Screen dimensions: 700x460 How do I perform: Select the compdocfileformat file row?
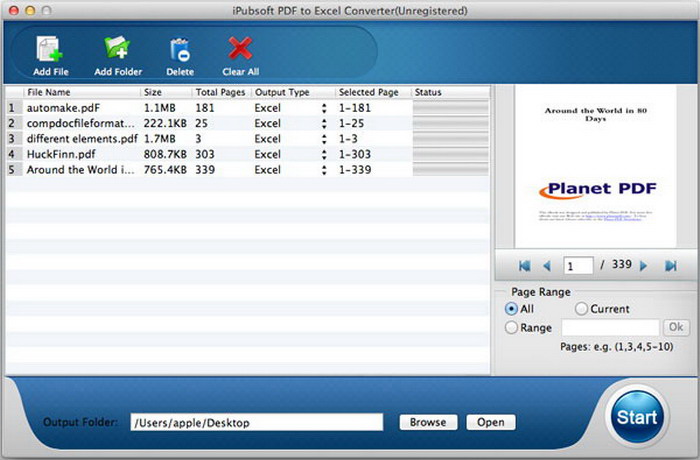(247, 124)
